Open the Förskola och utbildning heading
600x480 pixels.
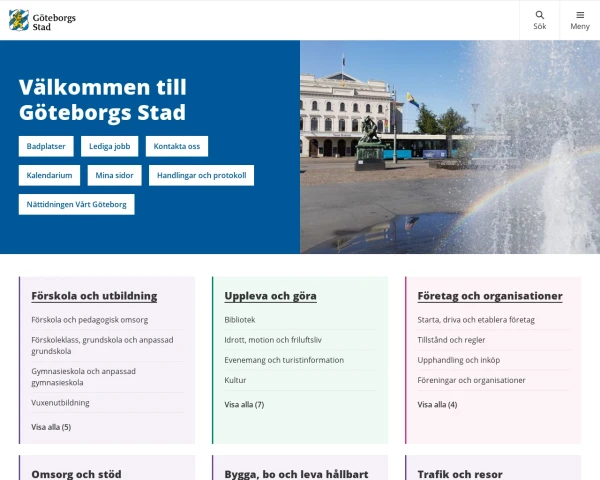94,296
